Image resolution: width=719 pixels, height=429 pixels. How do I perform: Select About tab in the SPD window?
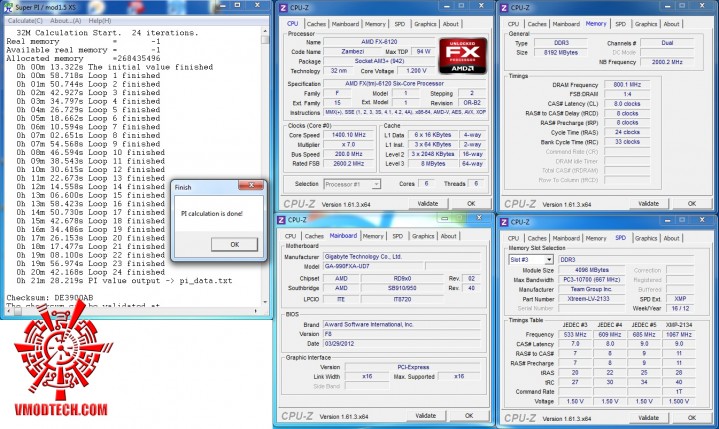tap(671, 238)
